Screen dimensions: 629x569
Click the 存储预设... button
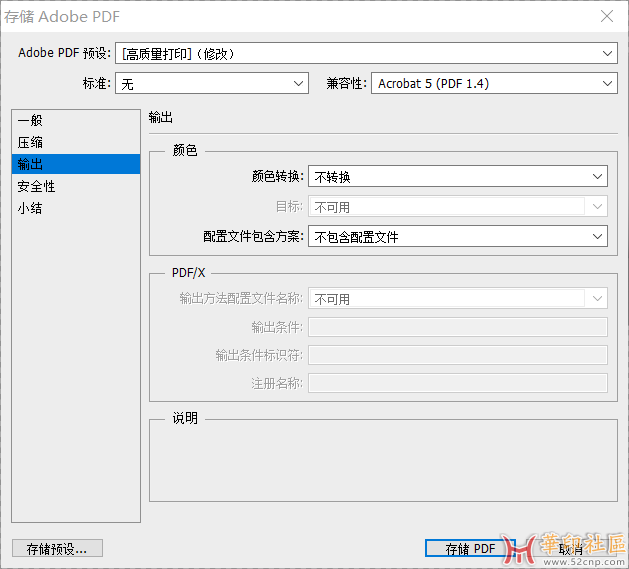(57, 548)
